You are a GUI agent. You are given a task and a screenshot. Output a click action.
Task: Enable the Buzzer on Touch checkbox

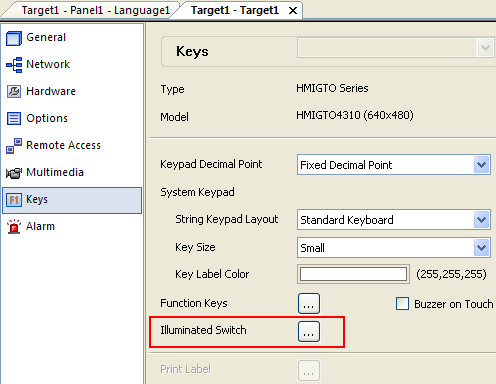pyautogui.click(x=402, y=304)
